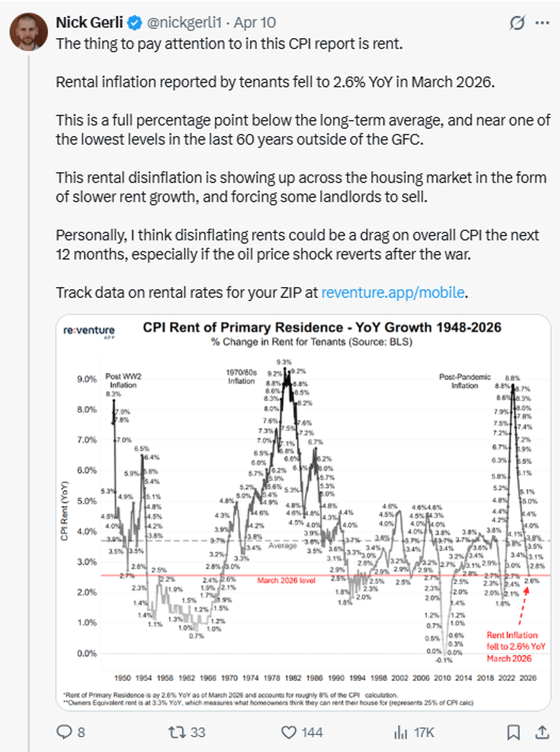Share the post via upload arrow icon
Viewport: 560px width, 752px height.
pyautogui.click(x=542, y=732)
